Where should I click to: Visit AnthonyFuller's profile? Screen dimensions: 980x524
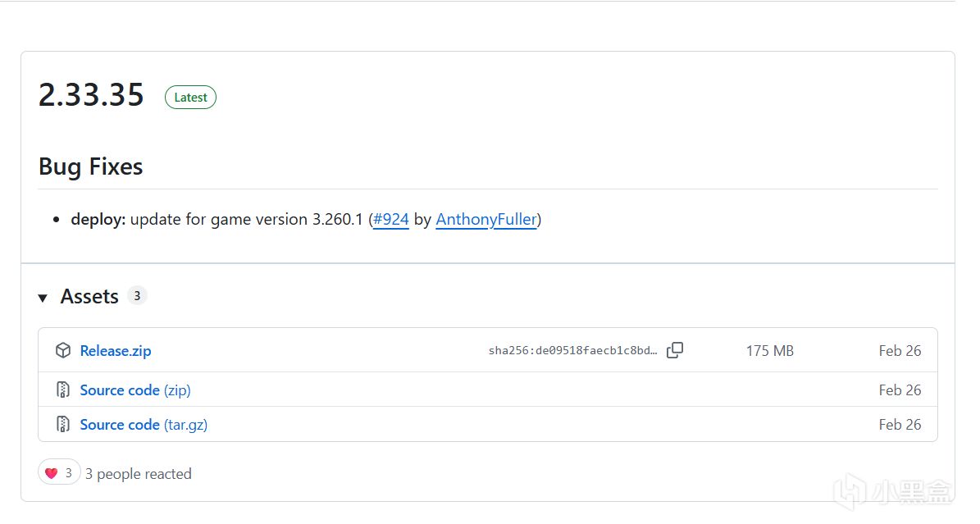pos(486,220)
